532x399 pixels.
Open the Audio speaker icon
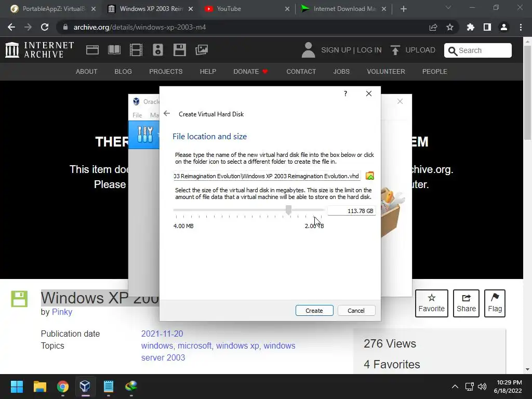(x=158, y=50)
